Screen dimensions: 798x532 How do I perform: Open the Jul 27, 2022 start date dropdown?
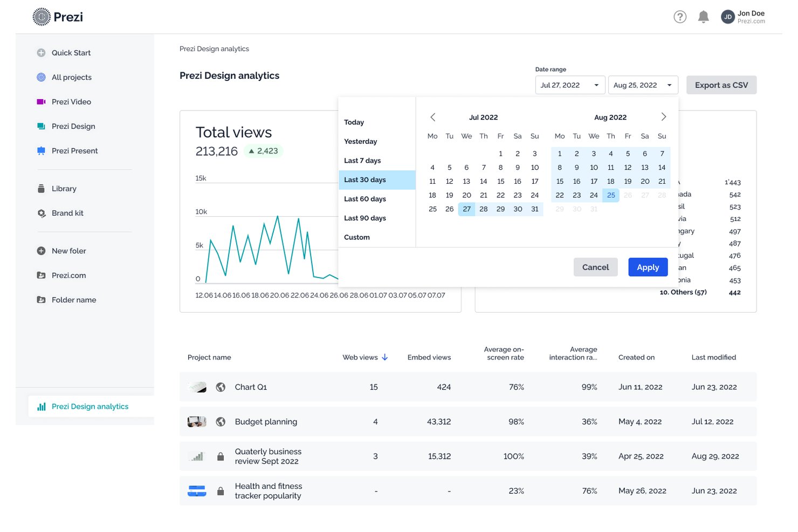(x=570, y=85)
